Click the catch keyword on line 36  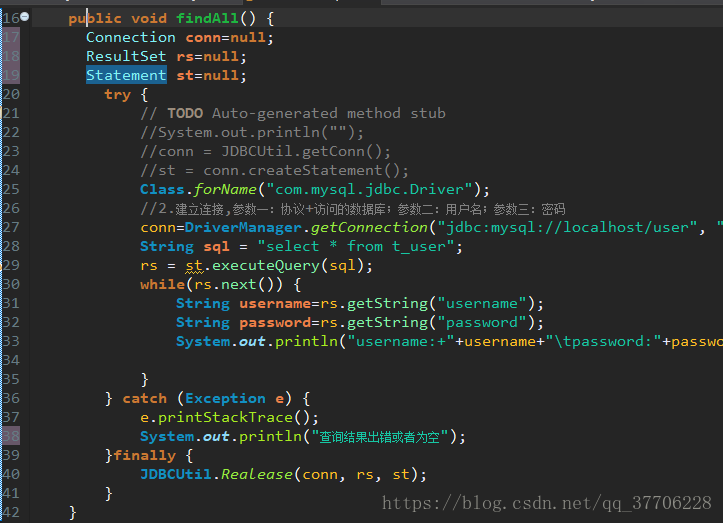[x=145, y=398]
